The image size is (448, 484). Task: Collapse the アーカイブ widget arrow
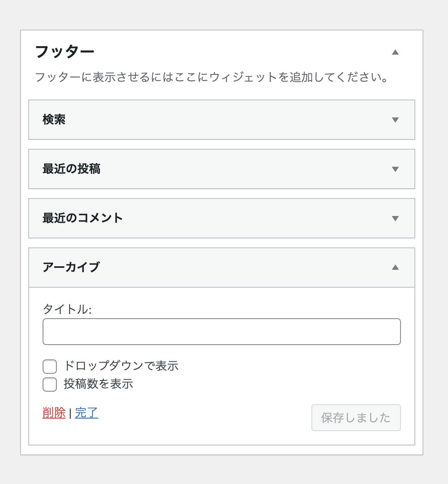[x=395, y=267]
